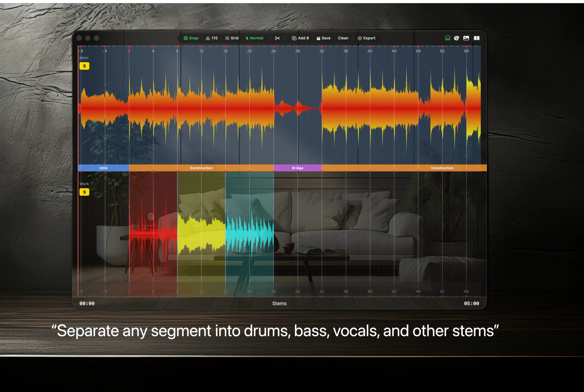Select the cyan stem segment
Screen dimensions: 584x392
coord(249,234)
